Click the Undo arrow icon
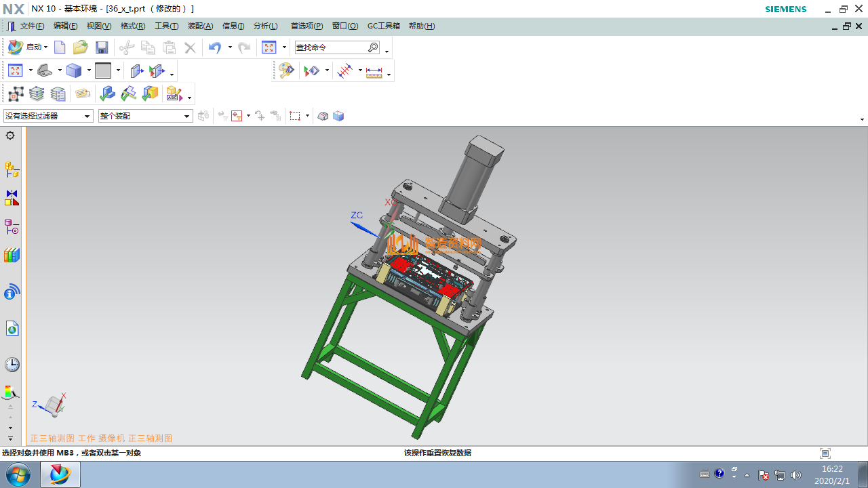Viewport: 868px width, 488px height. [x=215, y=47]
